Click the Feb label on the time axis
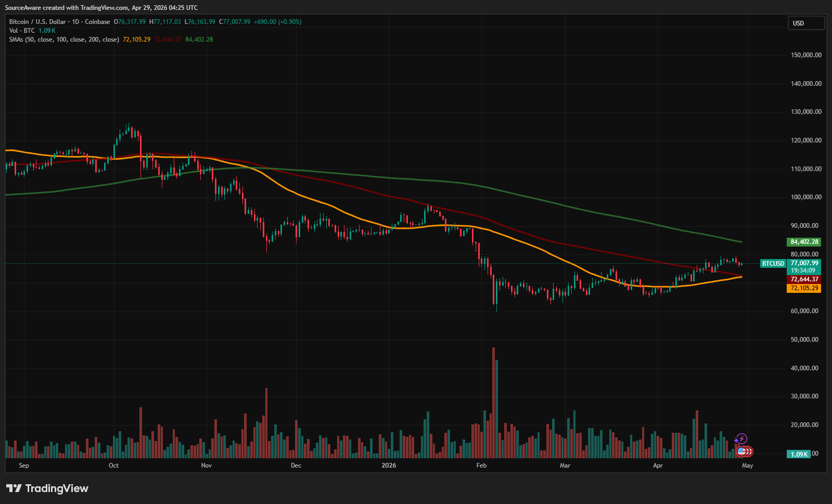This screenshot has width=832, height=504. (x=481, y=466)
